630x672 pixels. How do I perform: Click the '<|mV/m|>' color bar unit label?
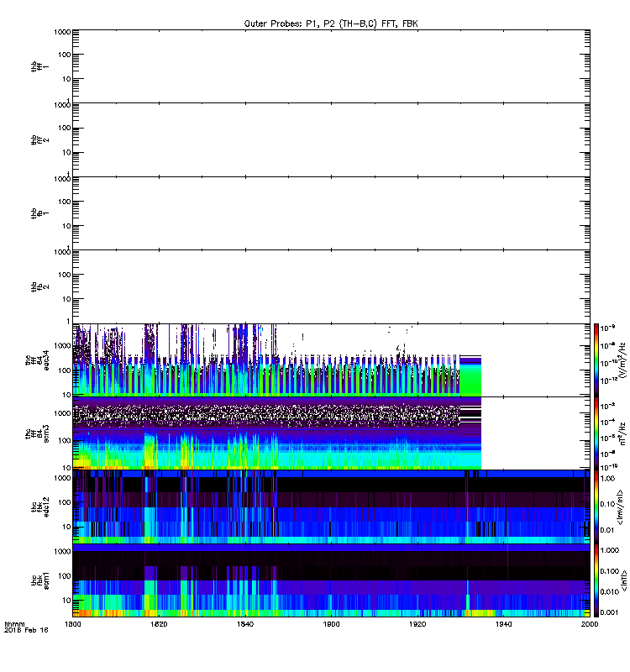[621, 507]
